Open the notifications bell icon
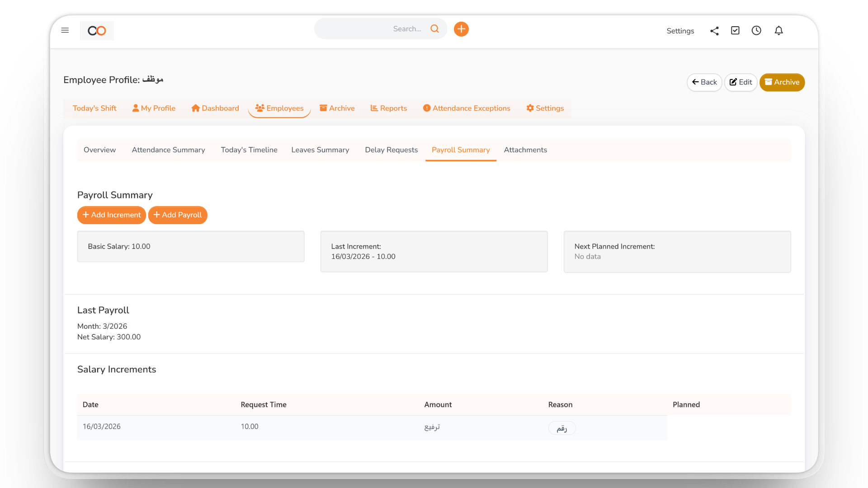Viewport: 868px width, 488px height. [779, 30]
